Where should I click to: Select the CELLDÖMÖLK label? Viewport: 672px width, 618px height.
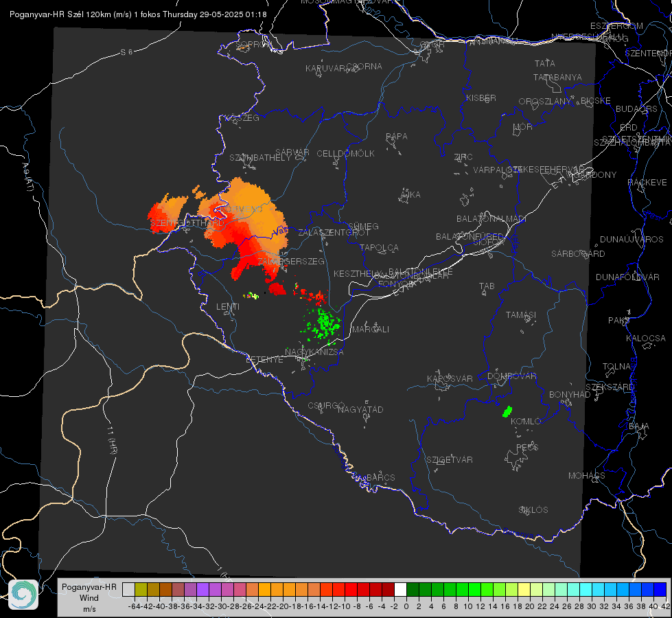(x=345, y=154)
